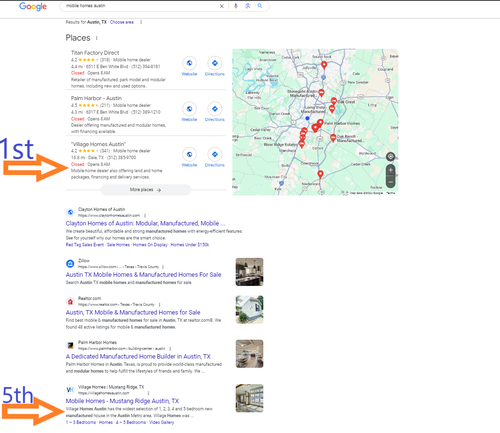Select the Palm Harbor Homes map pin
This screenshot has width=500, height=433.
click(320, 123)
